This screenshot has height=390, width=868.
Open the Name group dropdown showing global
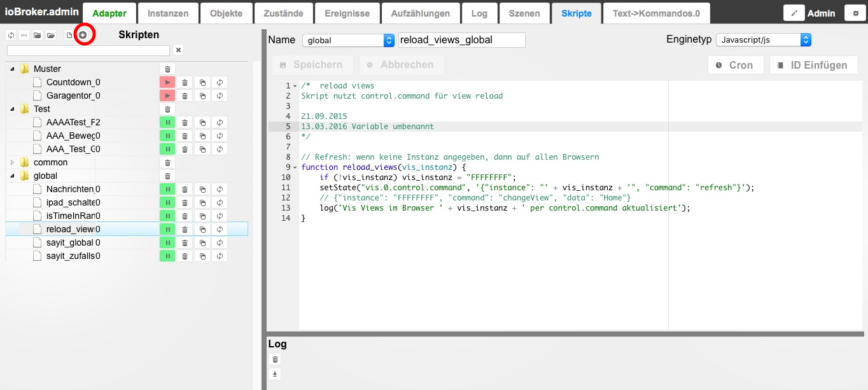(x=348, y=40)
